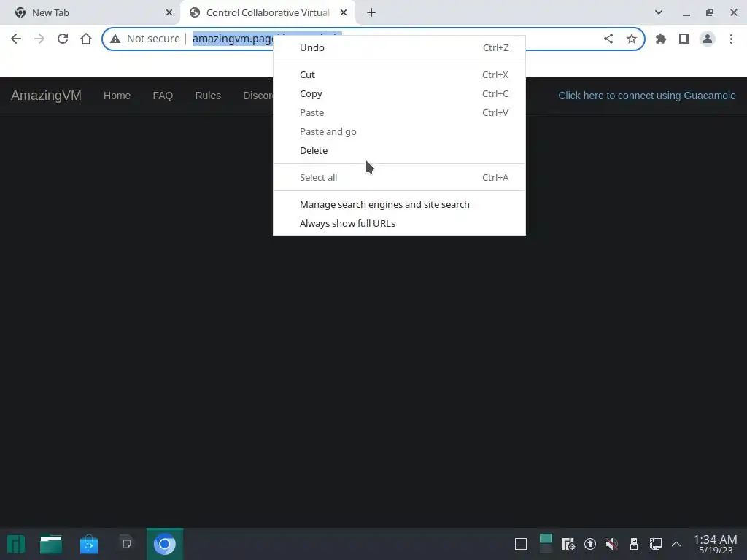Click the forward navigation arrow
The height and width of the screenshot is (560, 747).
pos(39,39)
